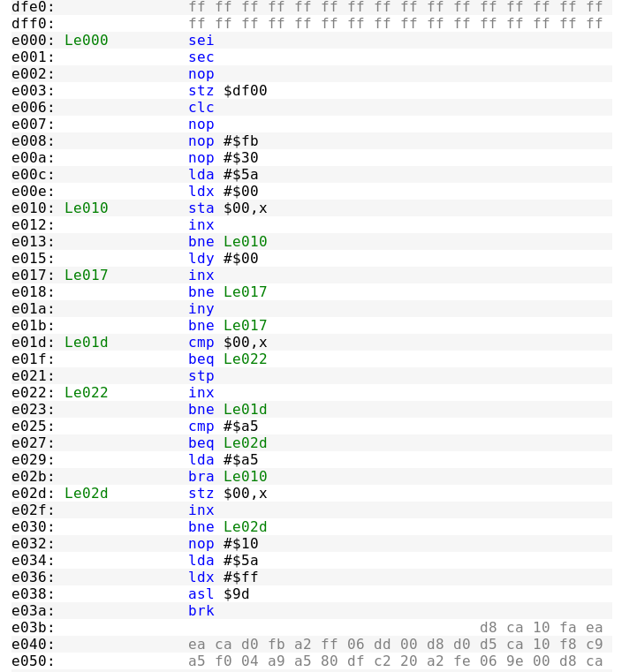This screenshot has width=637, height=672.
Task: Click the Le017 label on the e017 line
Action: click(x=86, y=275)
